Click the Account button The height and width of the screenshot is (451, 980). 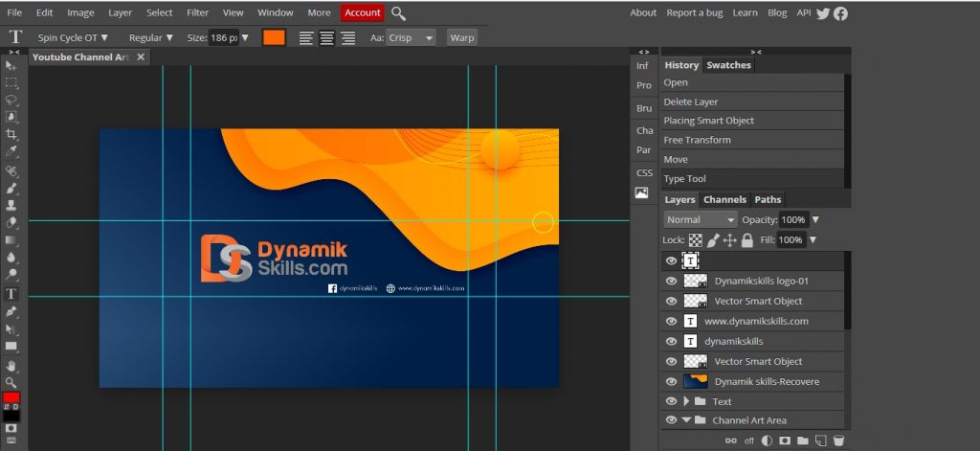pos(363,12)
